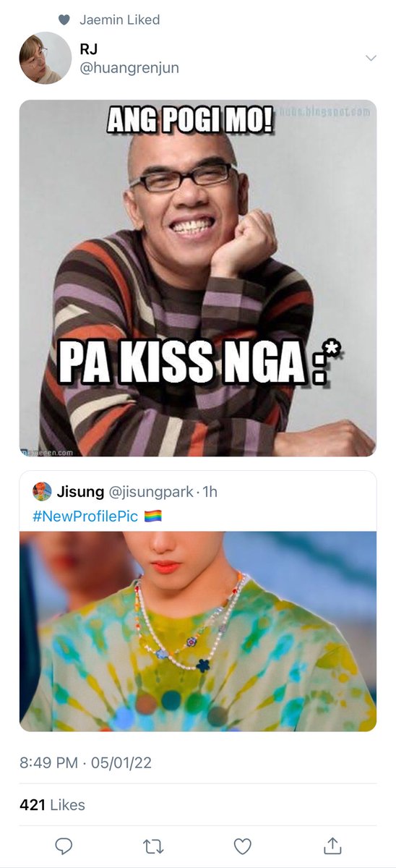The height and width of the screenshot is (868, 396).
Task: View the 421 Likes list
Action: pos(52,804)
